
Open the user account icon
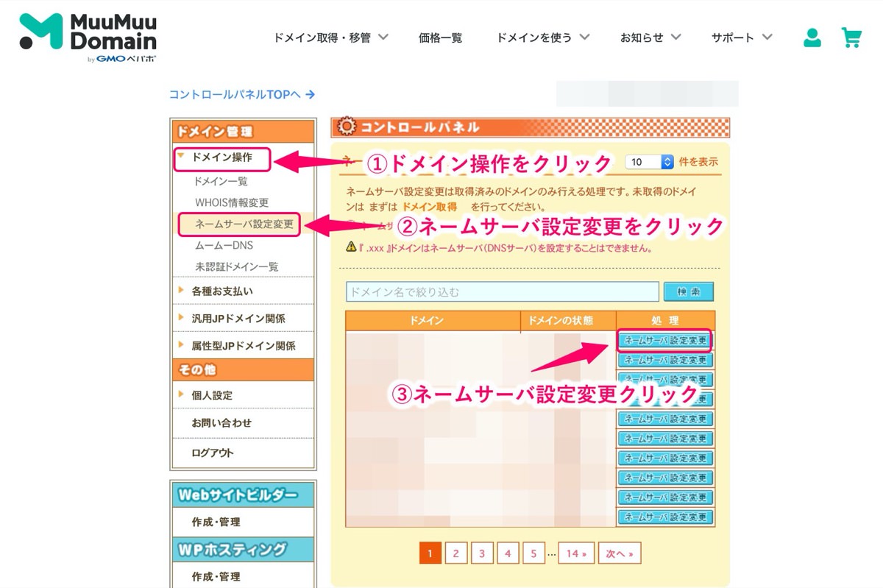point(812,38)
